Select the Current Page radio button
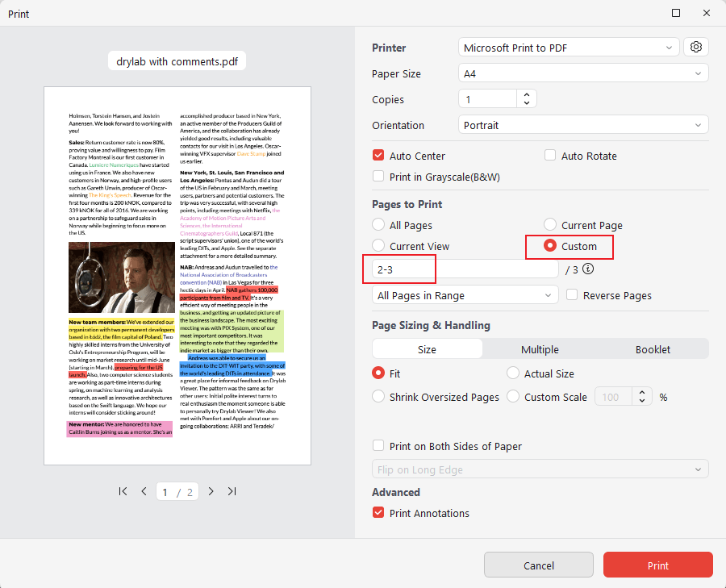 pos(550,224)
